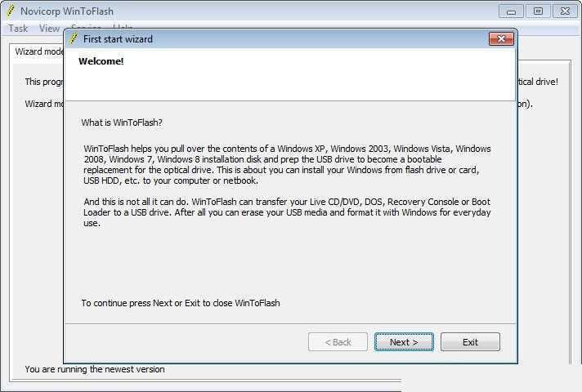Click the 'You are running the newest version' status

tap(95, 369)
